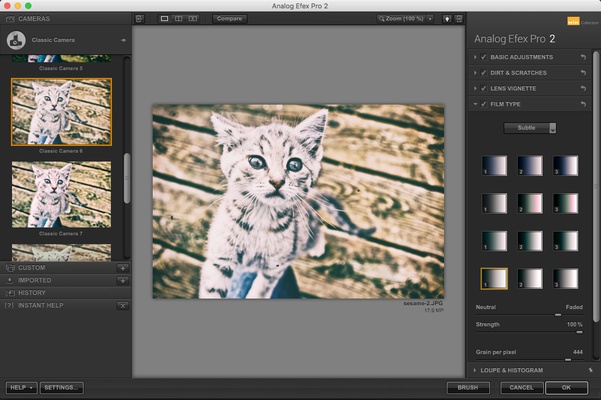Viewport: 601px width, 400px height.
Task: Open the Help menu button
Action: pos(21,387)
